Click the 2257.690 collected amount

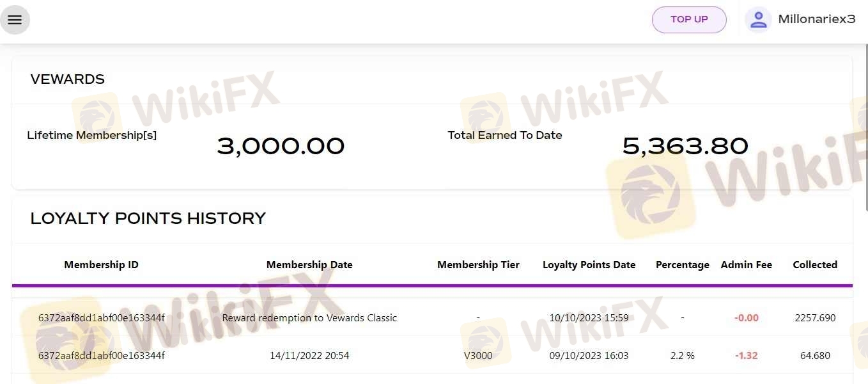[815, 318]
